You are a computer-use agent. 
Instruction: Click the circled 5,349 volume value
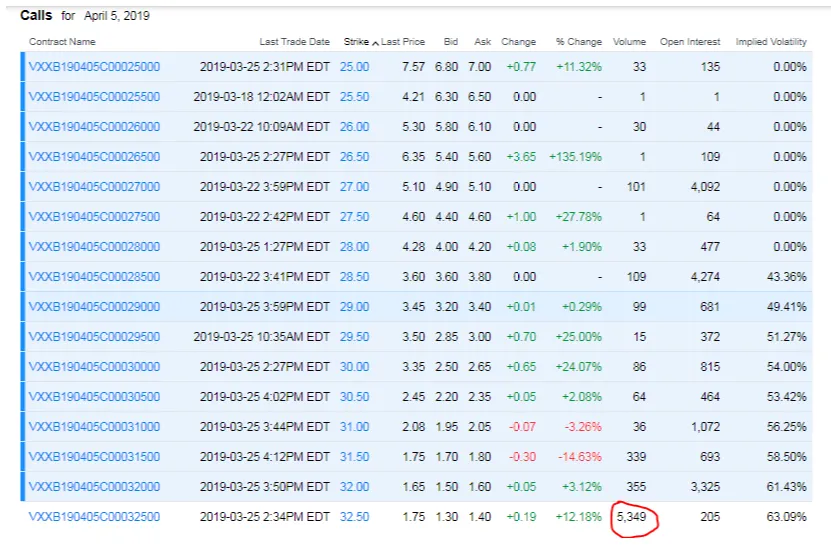tap(630, 517)
